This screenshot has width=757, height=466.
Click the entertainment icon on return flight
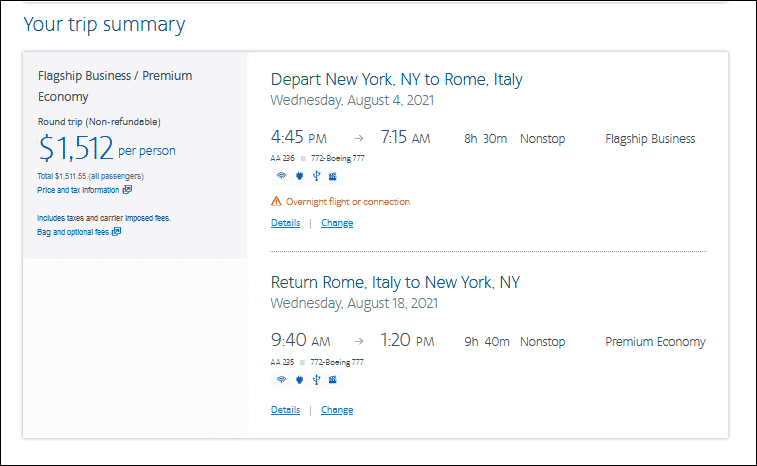point(333,379)
